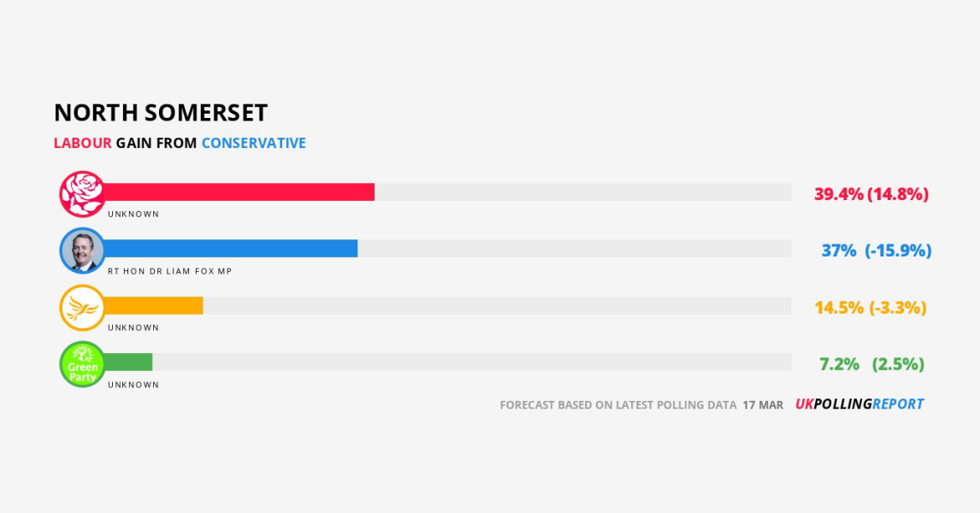Click the UNKNOWN label under Labour bar
This screenshot has width=980, height=513.
coord(133,215)
